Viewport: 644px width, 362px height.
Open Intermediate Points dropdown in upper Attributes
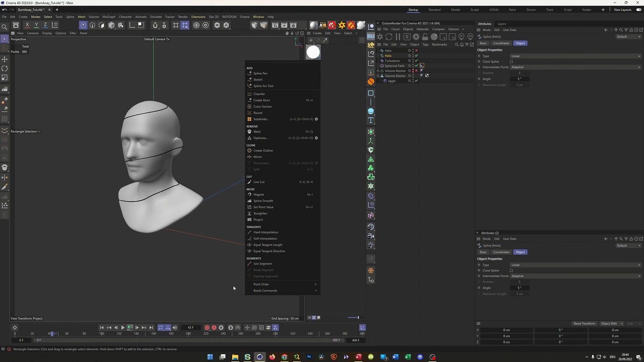[x=576, y=67]
